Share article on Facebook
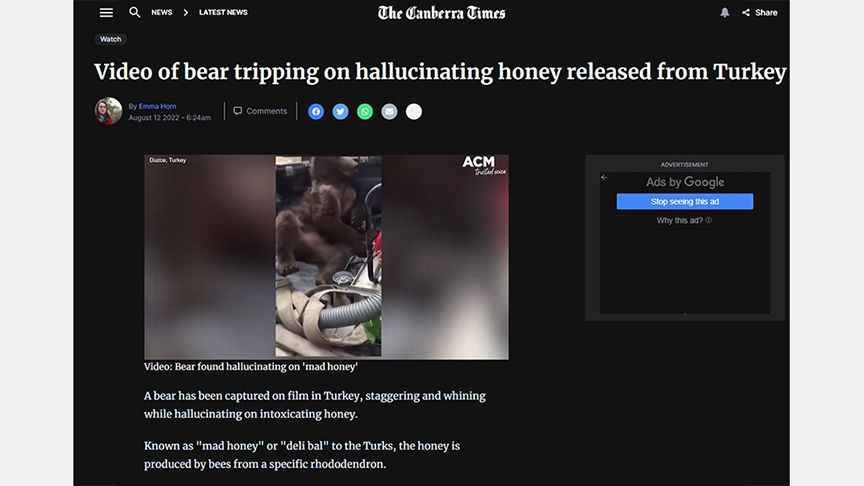Viewport: 864px width, 486px height. [x=316, y=111]
